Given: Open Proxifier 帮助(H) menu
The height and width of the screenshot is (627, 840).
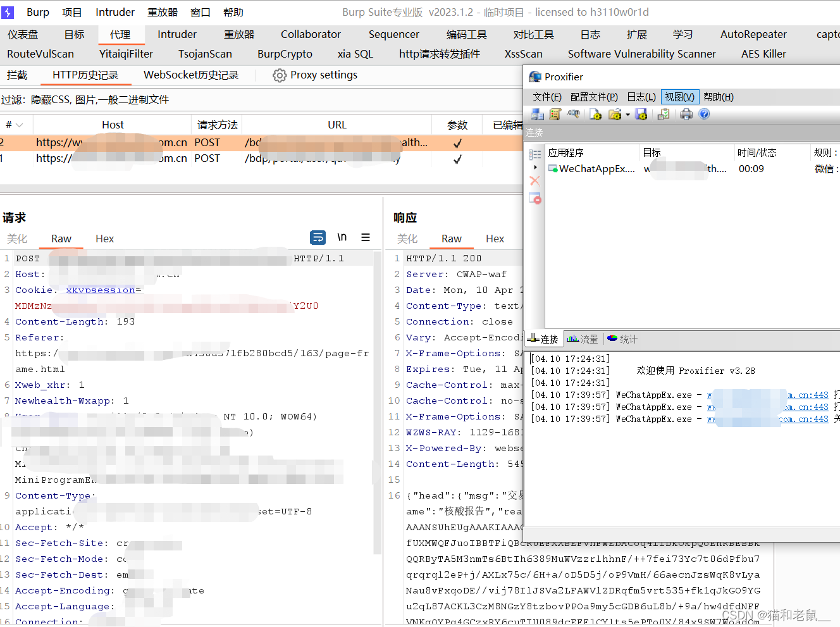Looking at the screenshot, I should [x=719, y=97].
